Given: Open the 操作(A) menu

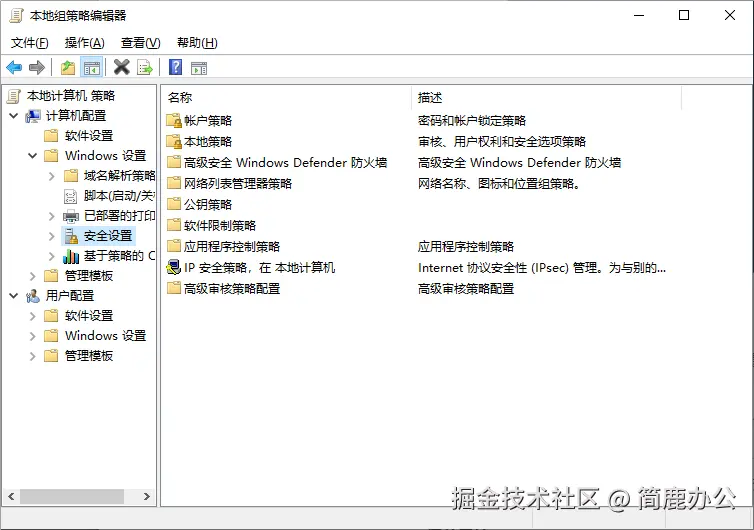Looking at the screenshot, I should (84, 42).
